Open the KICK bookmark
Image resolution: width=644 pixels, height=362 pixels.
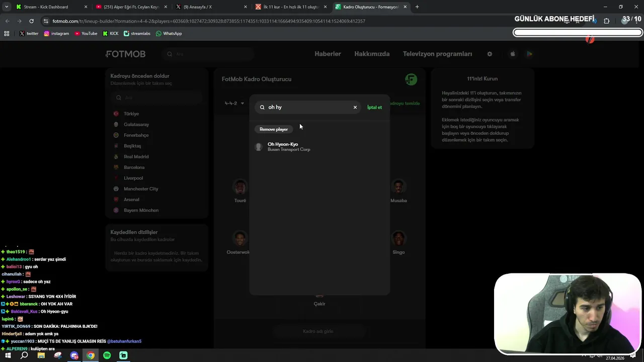pos(111,33)
